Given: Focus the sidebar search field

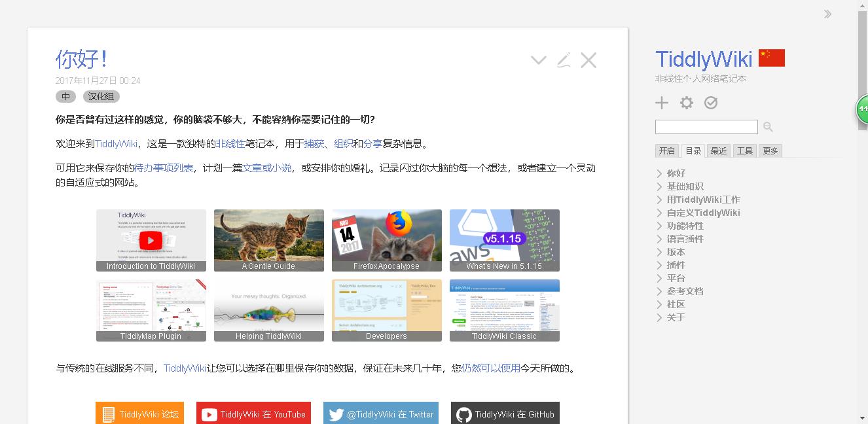Looking at the screenshot, I should point(706,127).
